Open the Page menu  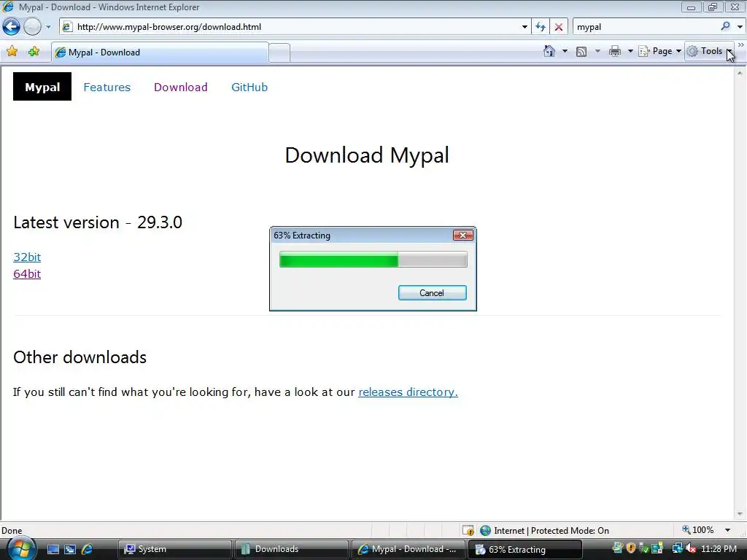pos(659,51)
